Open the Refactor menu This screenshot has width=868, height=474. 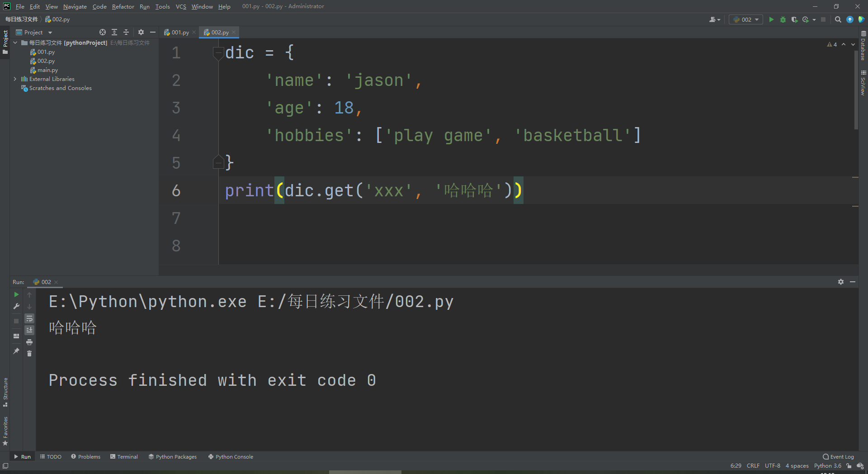pyautogui.click(x=123, y=6)
